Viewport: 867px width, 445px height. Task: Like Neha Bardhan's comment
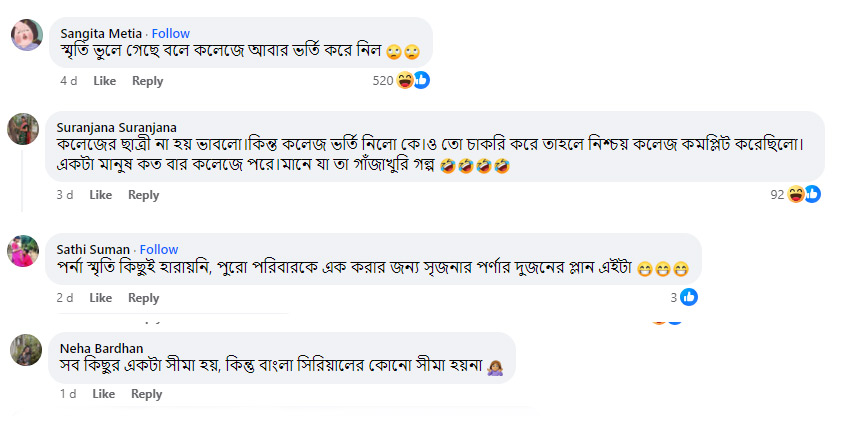tap(103, 394)
